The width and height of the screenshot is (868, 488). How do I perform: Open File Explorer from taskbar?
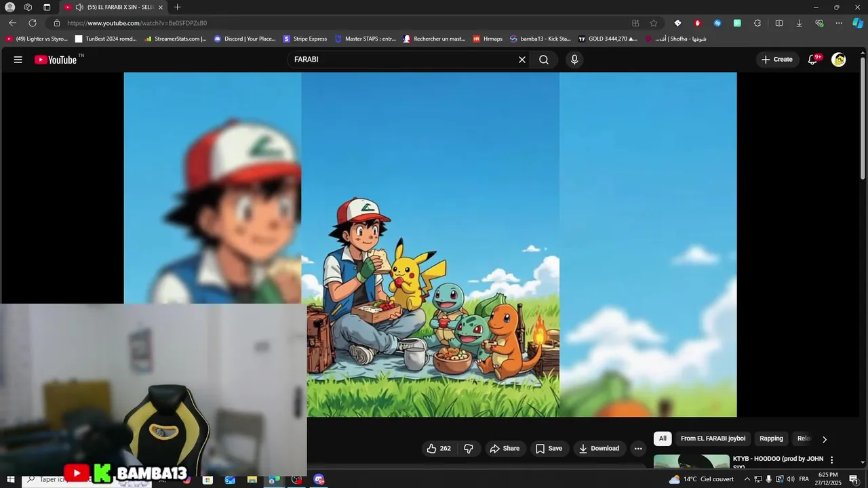(x=252, y=480)
